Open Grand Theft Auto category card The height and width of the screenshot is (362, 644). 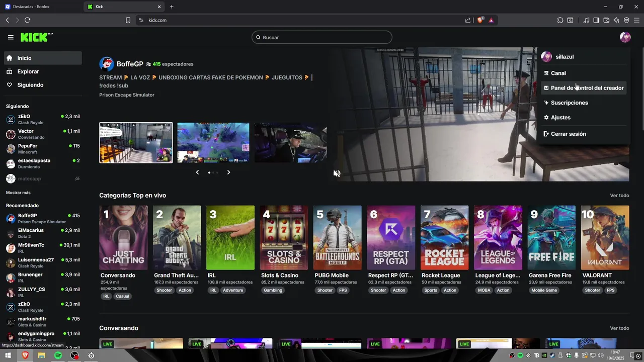click(x=177, y=238)
